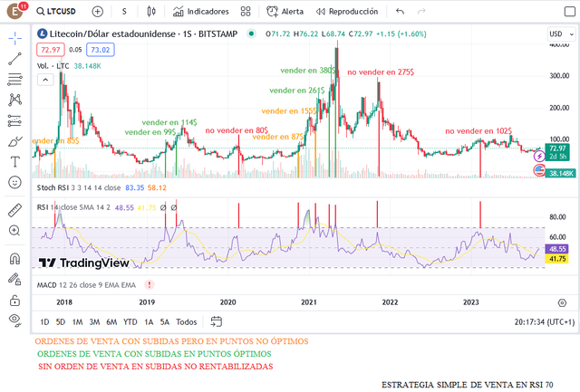Toggle lock all drawings padlock
The height and width of the screenshot is (392, 580).
pyautogui.click(x=14, y=300)
